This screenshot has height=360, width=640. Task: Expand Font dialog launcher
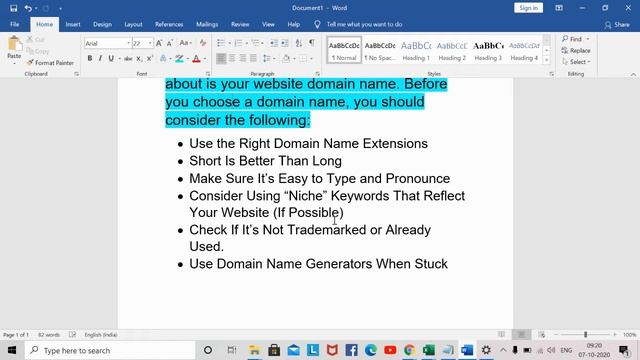point(208,74)
